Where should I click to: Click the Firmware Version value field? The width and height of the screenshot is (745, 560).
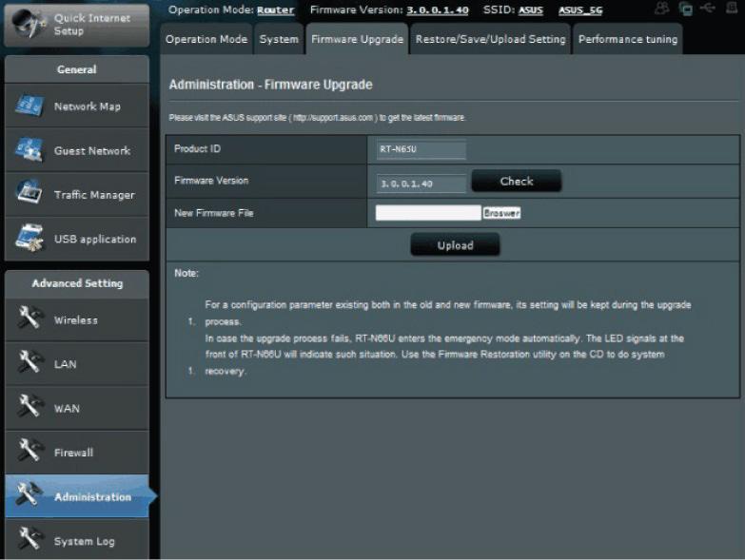[x=421, y=183]
